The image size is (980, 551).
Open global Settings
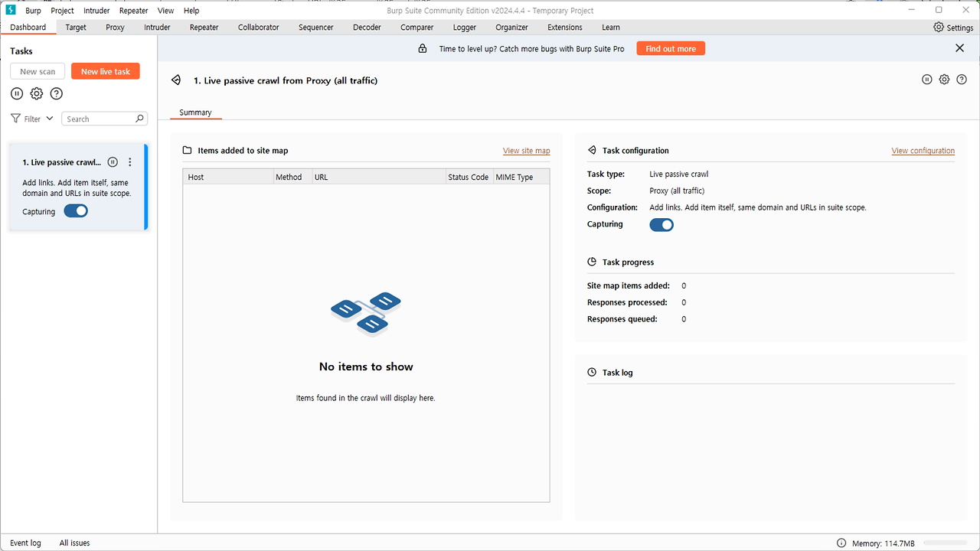[x=953, y=28]
